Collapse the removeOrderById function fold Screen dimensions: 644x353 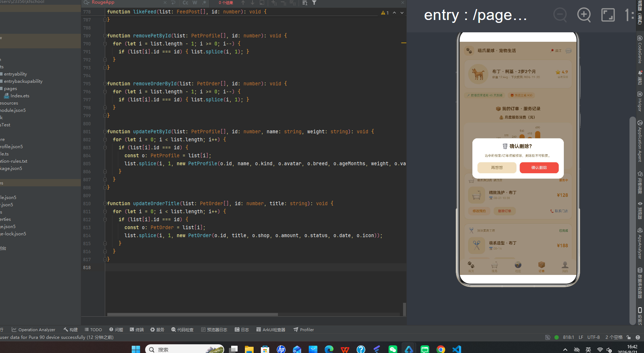pyautogui.click(x=105, y=84)
